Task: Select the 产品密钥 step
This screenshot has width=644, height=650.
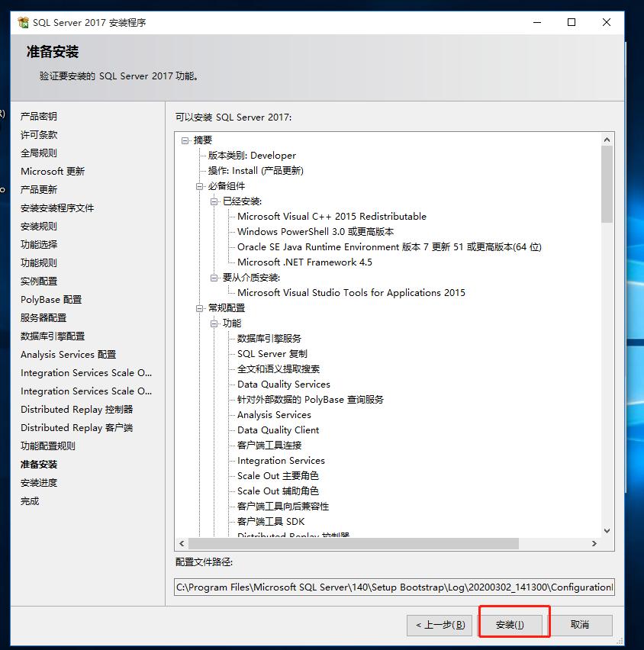Action: [39, 117]
